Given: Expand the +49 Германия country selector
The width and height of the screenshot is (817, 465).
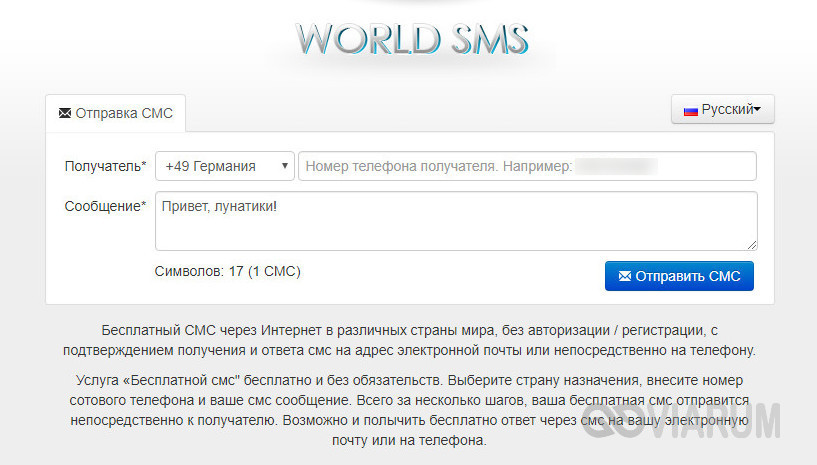Looking at the screenshot, I should click(x=225, y=166).
